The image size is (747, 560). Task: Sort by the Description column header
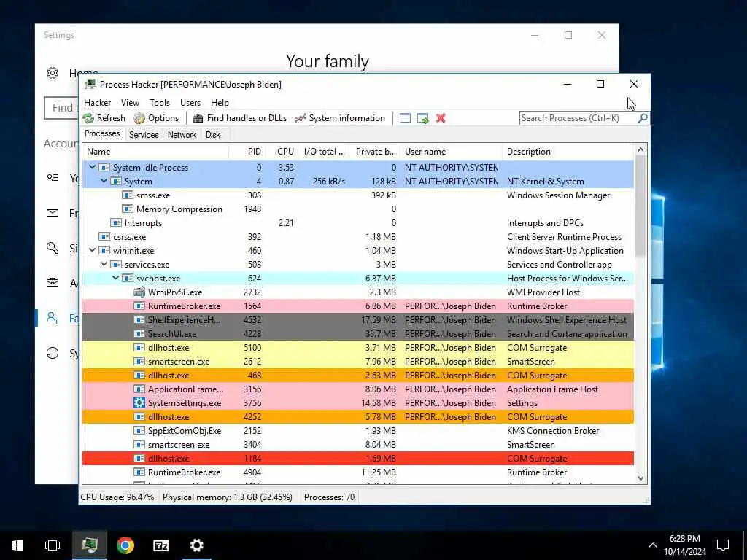click(568, 152)
